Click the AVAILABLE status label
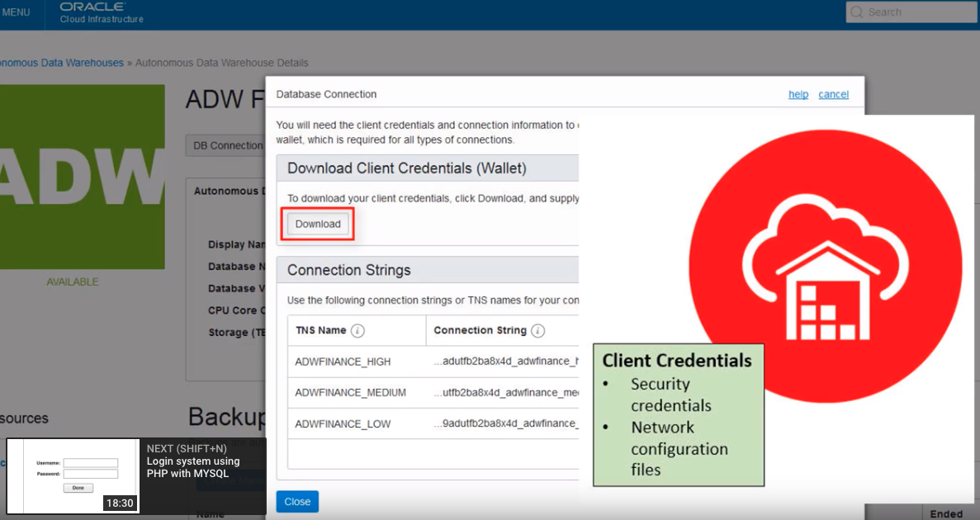This screenshot has width=980, height=520. pos(73,282)
